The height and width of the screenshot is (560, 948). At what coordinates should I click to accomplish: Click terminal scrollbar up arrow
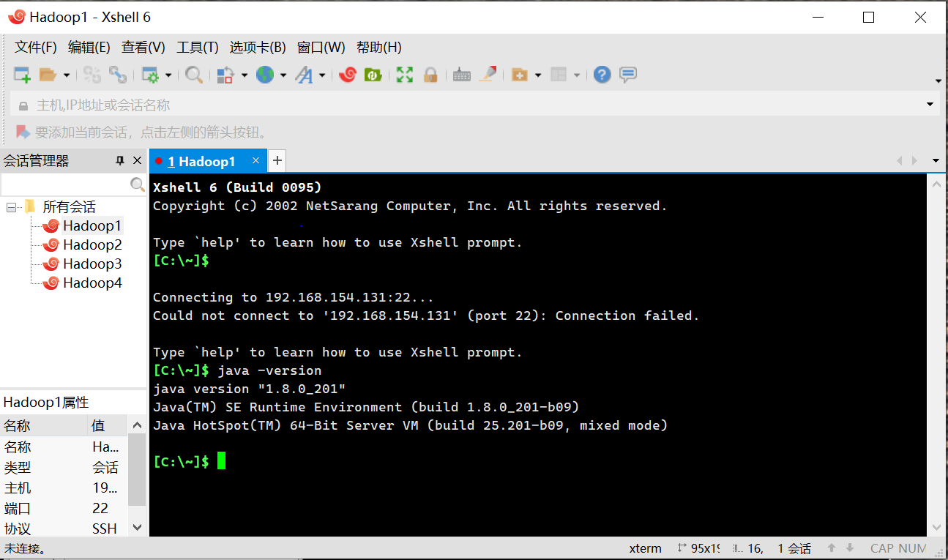tap(938, 184)
